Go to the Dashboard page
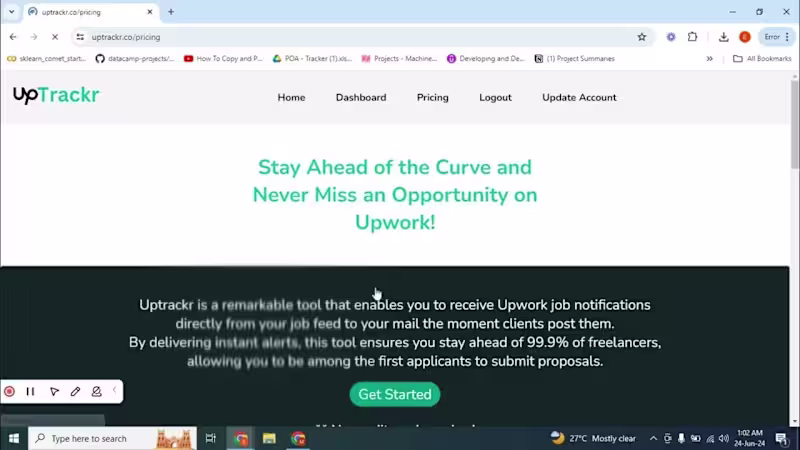This screenshot has width=800, height=450. pyautogui.click(x=361, y=97)
